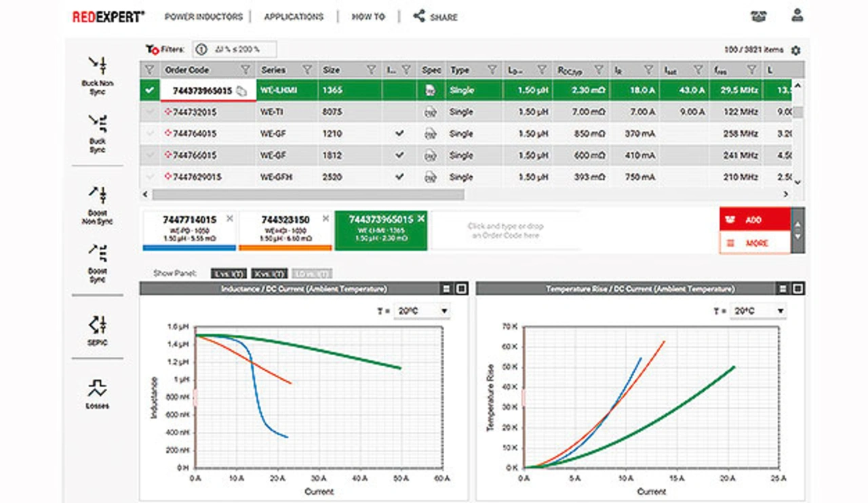The image size is (868, 503).
Task: Click the red ADD button
Action: (x=754, y=220)
